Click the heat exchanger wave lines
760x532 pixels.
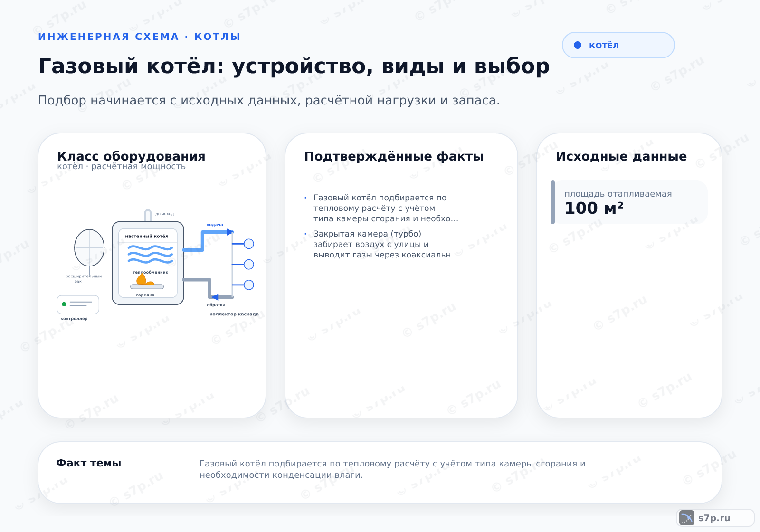click(x=150, y=254)
